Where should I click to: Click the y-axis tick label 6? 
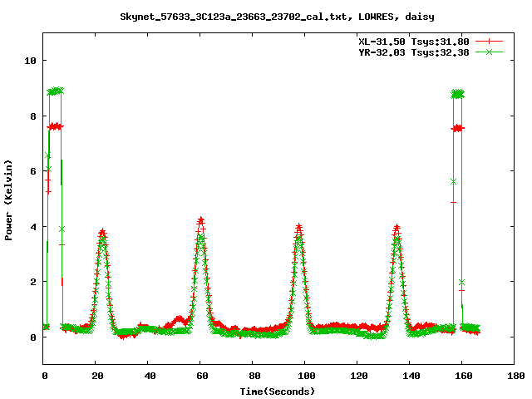[32, 171]
